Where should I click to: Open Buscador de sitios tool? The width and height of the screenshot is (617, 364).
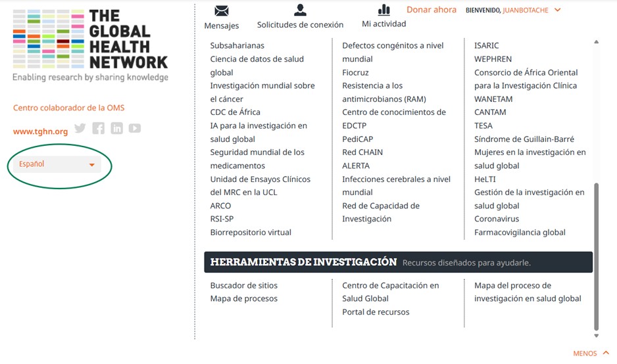[x=243, y=285]
